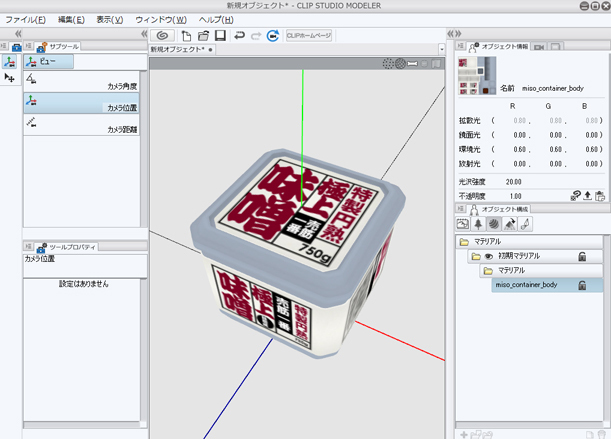
Task: Click the 鏡面光 B value 0.00
Action: click(592, 135)
